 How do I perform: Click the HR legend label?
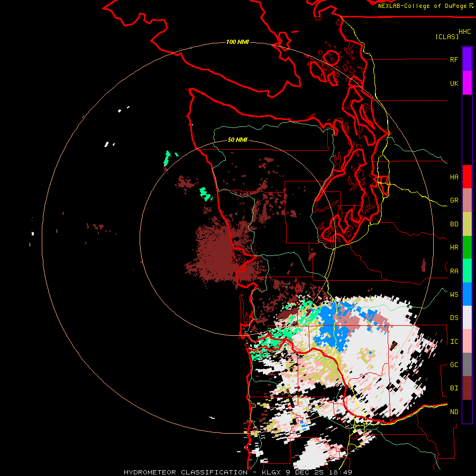[x=454, y=248]
